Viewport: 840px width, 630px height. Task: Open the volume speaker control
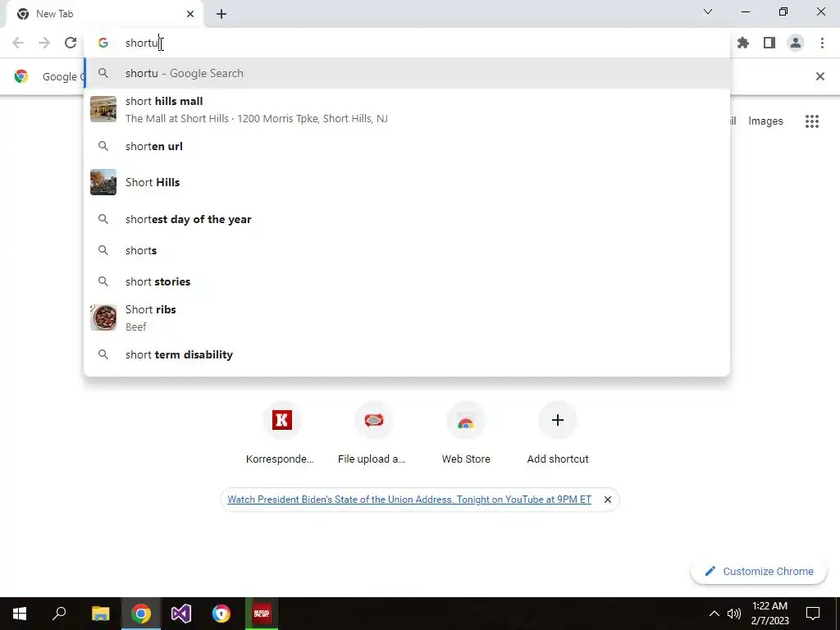click(x=734, y=614)
